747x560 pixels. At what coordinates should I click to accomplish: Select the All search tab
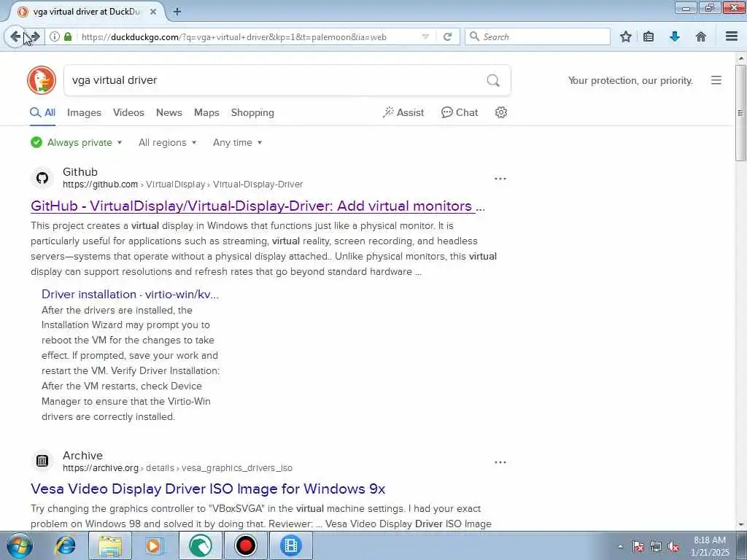click(42, 112)
